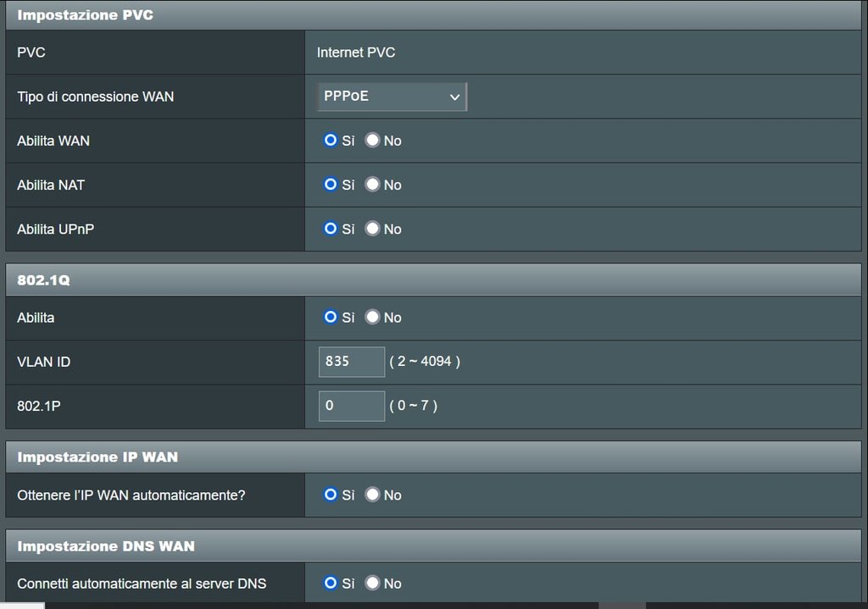Click the Impostazione IP WAN header

pos(97,457)
